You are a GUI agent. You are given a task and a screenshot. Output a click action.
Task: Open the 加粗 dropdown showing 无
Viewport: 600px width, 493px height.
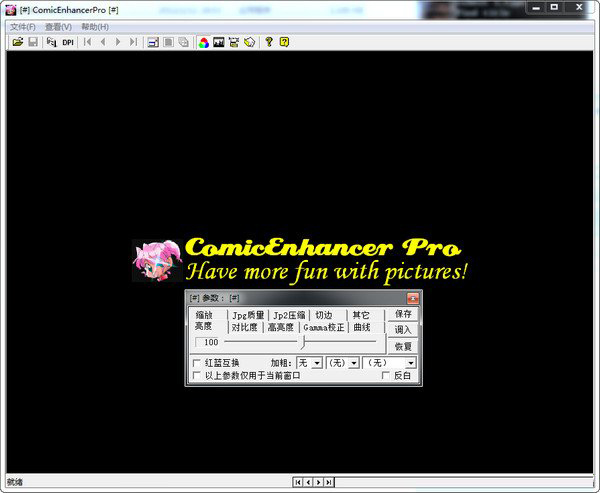click(317, 363)
